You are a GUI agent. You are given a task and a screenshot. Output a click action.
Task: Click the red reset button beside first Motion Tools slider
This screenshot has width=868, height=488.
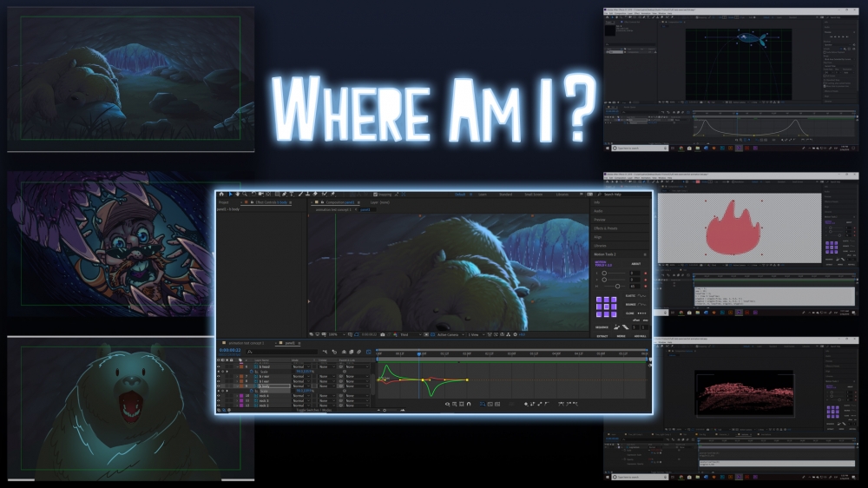click(646, 273)
